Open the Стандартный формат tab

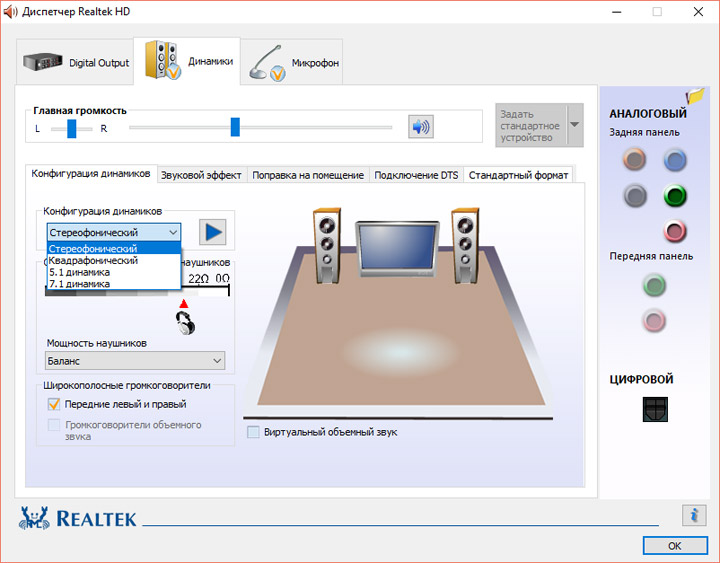(x=518, y=175)
